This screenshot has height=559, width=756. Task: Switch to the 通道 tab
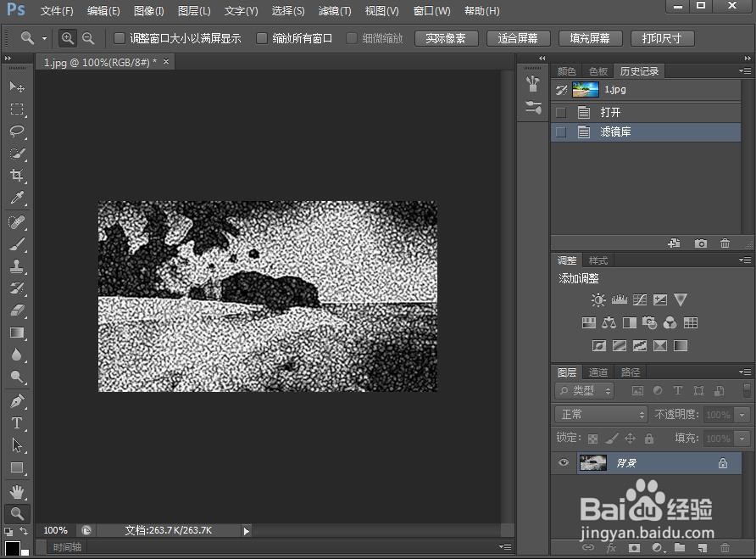(x=598, y=372)
